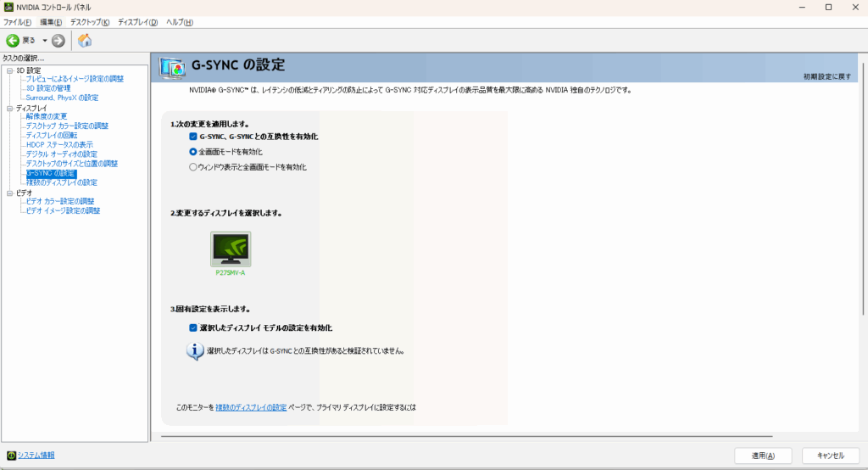Viewport: 868px width, 470px height.
Task: Open 3D 設定の管理 tree item
Action: click(48, 88)
